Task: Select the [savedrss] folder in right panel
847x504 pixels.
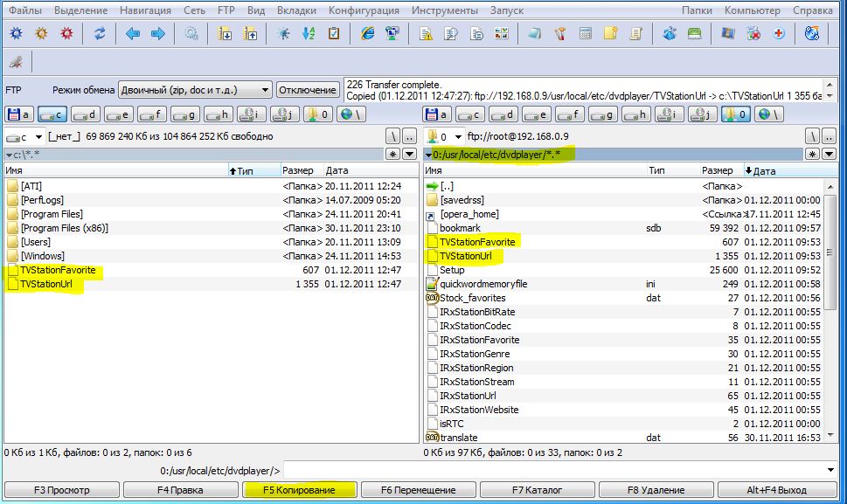Action: pos(462,200)
